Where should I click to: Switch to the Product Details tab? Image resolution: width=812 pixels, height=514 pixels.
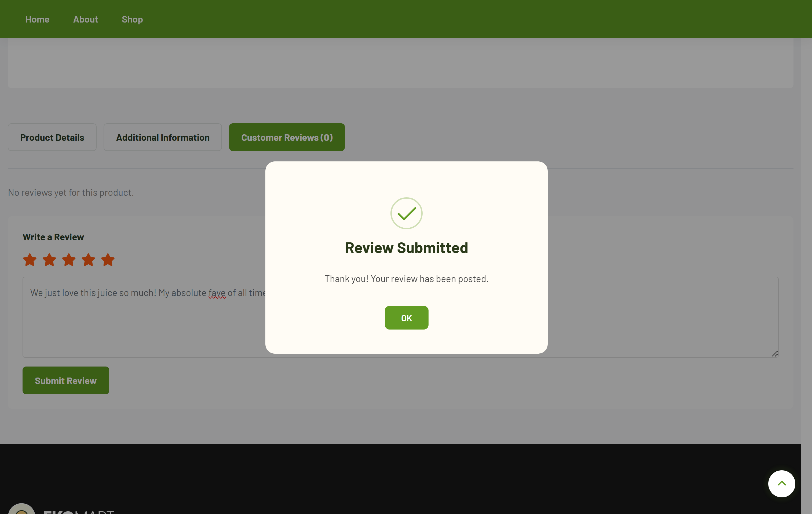(52, 137)
